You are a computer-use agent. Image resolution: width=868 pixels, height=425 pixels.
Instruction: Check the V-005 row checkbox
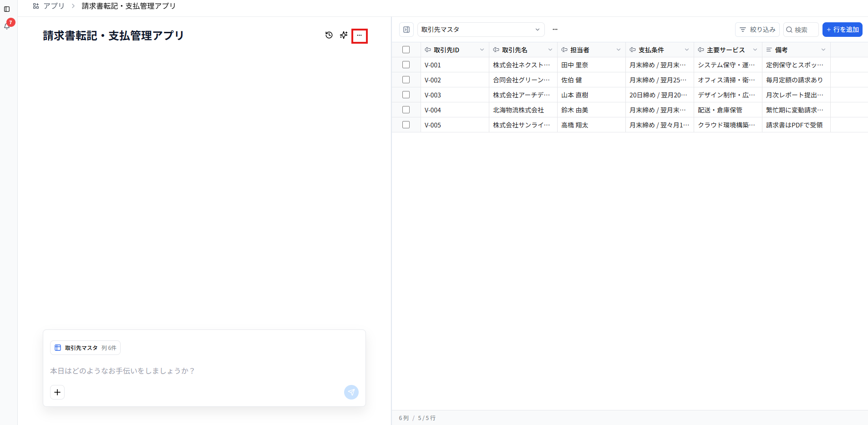point(406,125)
